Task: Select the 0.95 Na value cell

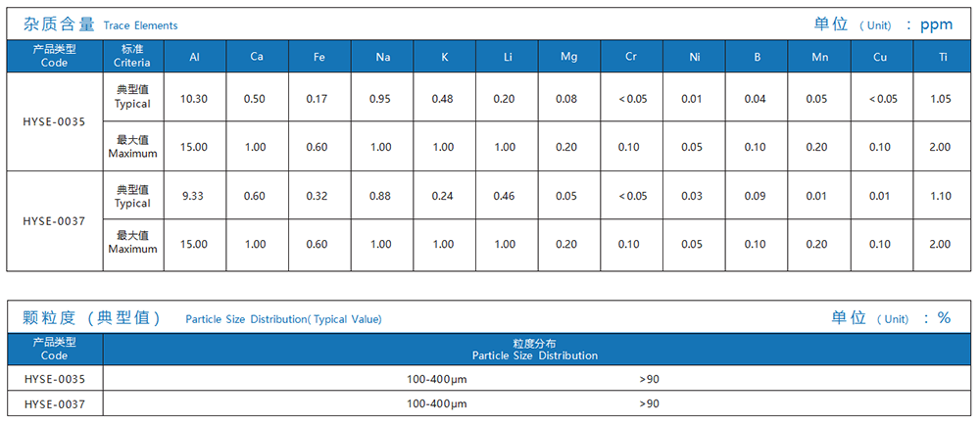Action: point(382,99)
